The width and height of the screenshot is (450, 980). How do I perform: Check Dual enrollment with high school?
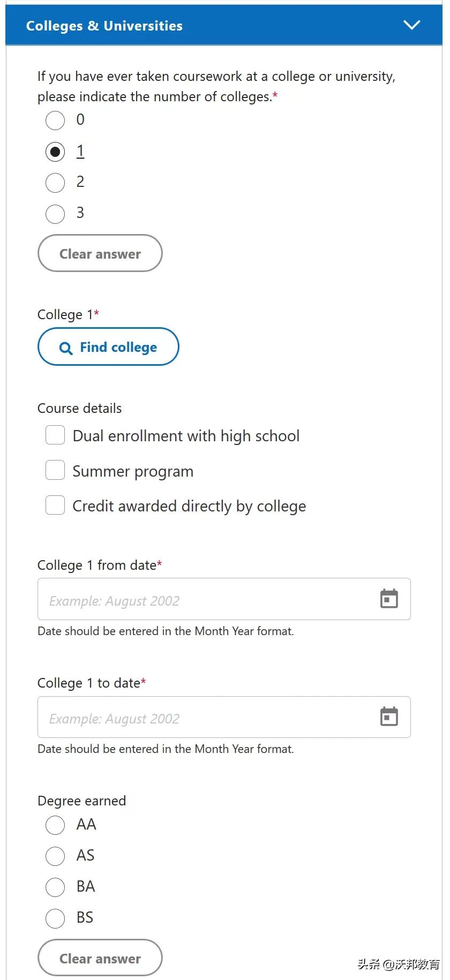pyautogui.click(x=55, y=435)
